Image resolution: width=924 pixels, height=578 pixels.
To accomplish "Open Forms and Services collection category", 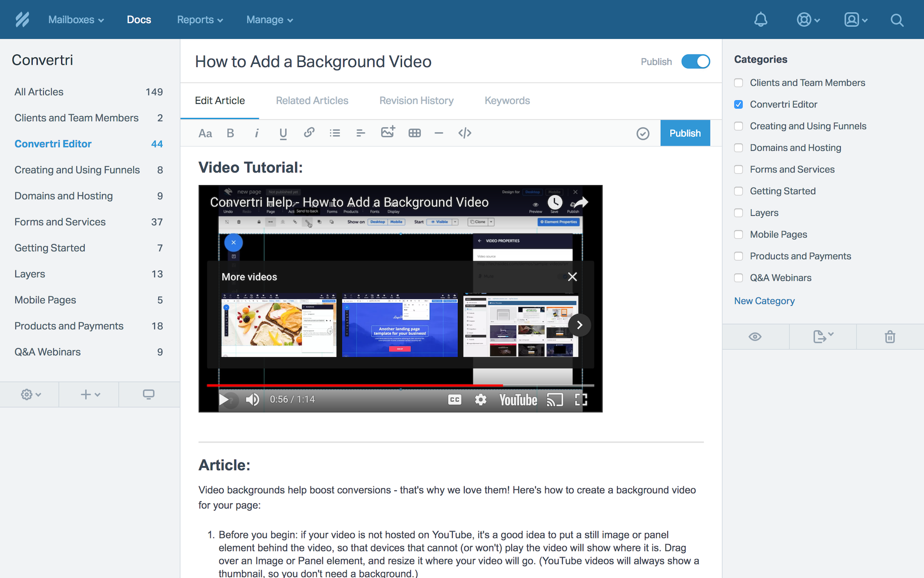I will coord(89,222).
